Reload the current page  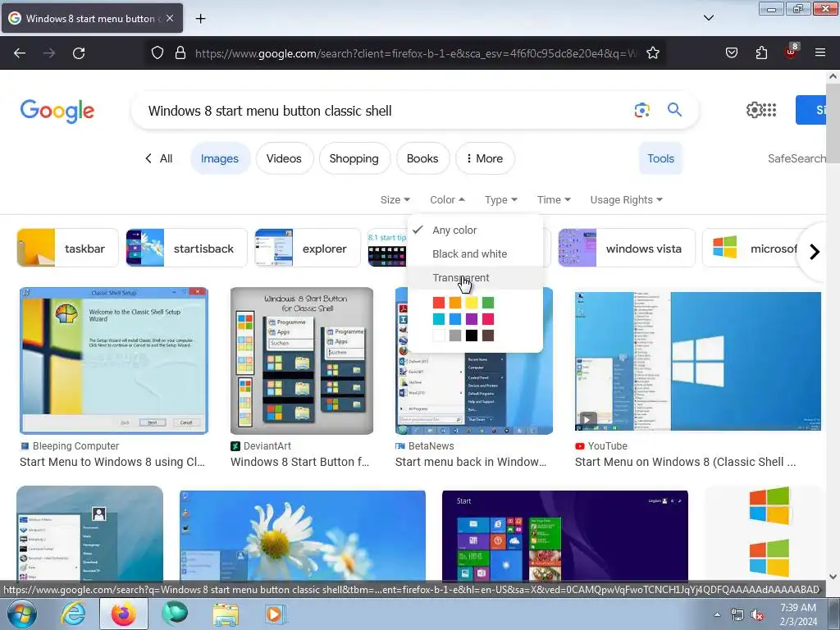click(79, 53)
